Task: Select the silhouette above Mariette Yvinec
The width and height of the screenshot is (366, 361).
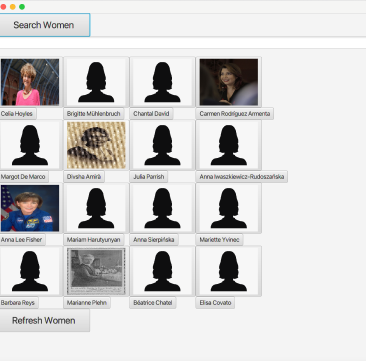Action: click(x=229, y=208)
